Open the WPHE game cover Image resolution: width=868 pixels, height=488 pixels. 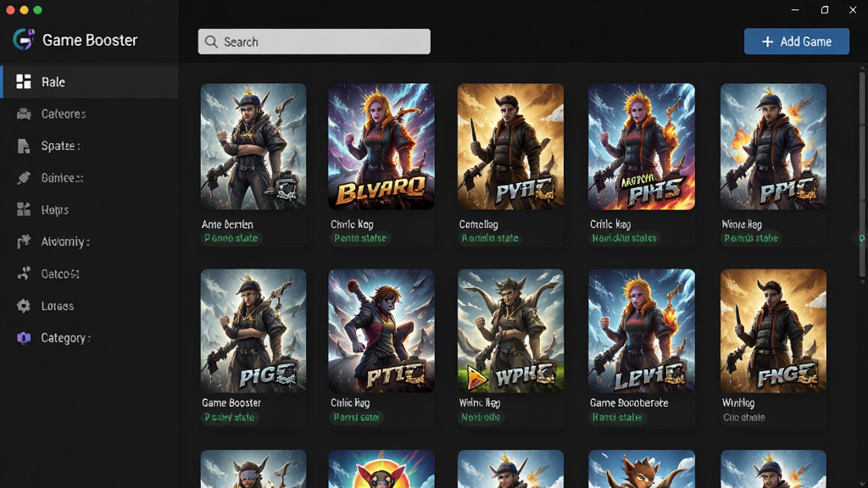tap(510, 331)
